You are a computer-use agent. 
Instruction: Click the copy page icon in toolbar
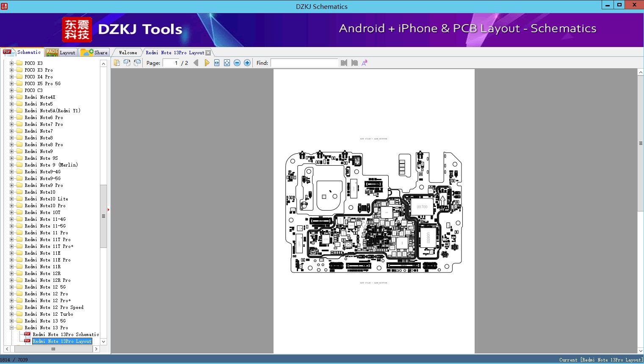[x=117, y=63]
